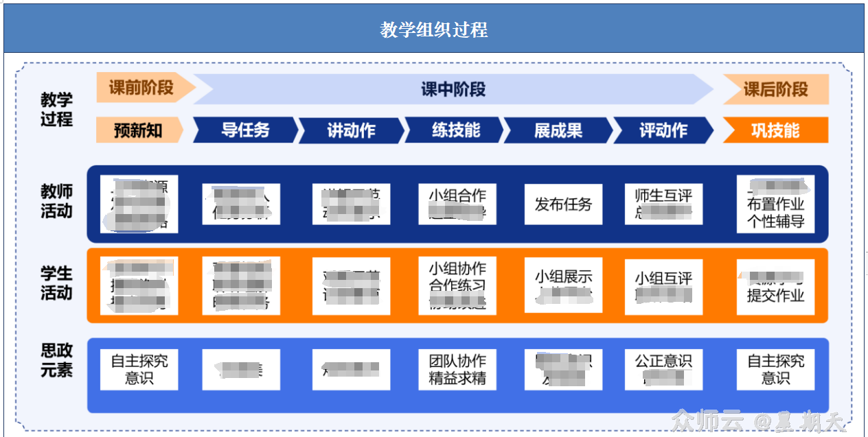This screenshot has height=437, width=868.
Task: Select the 课前阶段 stage arrow
Action: pos(139,89)
